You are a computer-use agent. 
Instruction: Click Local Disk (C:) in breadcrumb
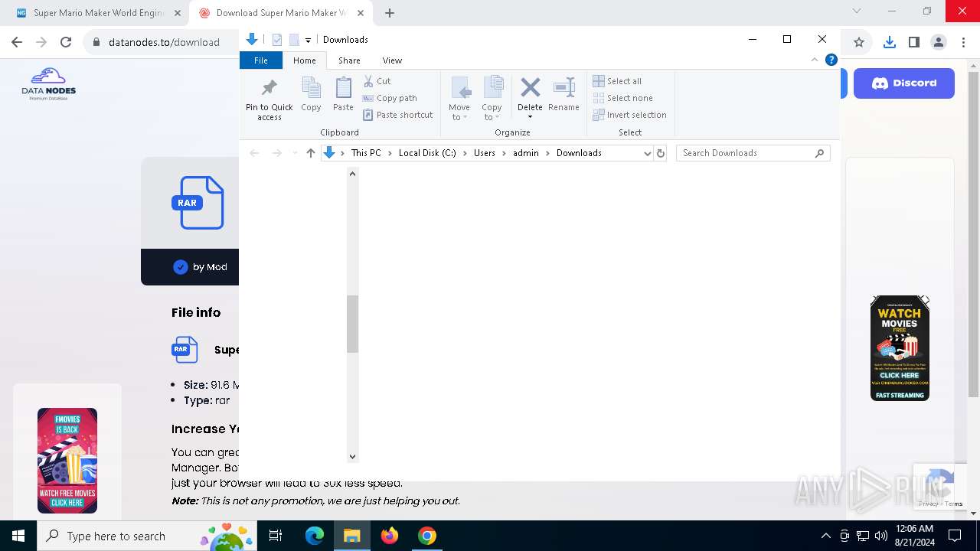point(427,153)
